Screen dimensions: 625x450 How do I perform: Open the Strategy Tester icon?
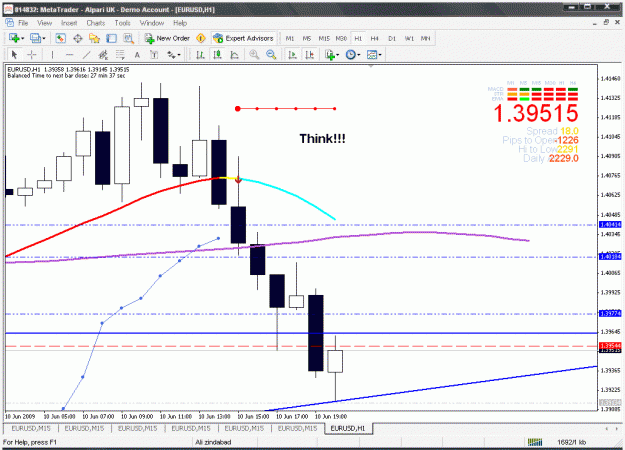pos(128,38)
